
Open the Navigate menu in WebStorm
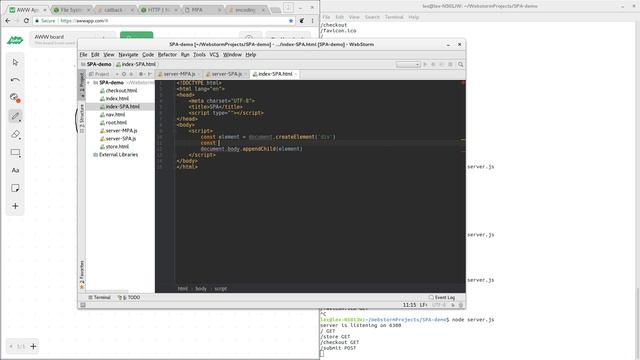click(128, 54)
